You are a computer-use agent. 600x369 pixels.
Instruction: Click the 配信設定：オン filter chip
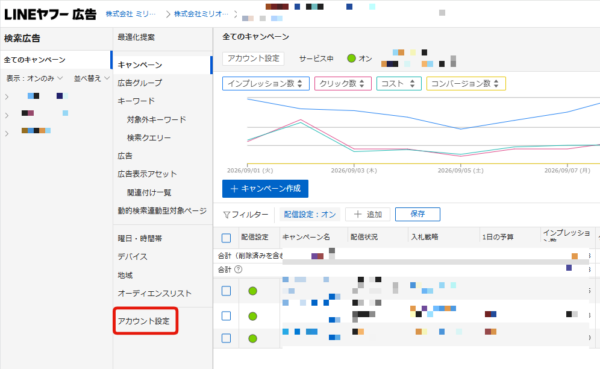coord(310,214)
